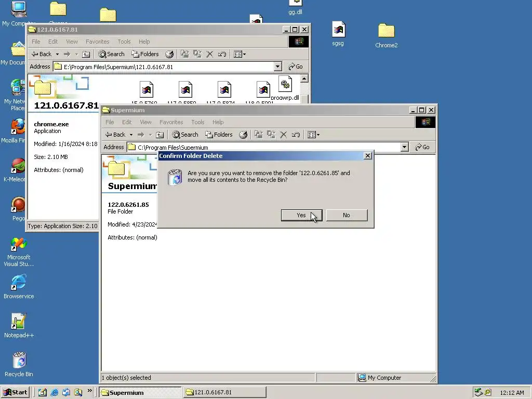The height and width of the screenshot is (399, 532).
Task: Click Move To icon in 121.0.6167.81 window
Action: point(185,54)
